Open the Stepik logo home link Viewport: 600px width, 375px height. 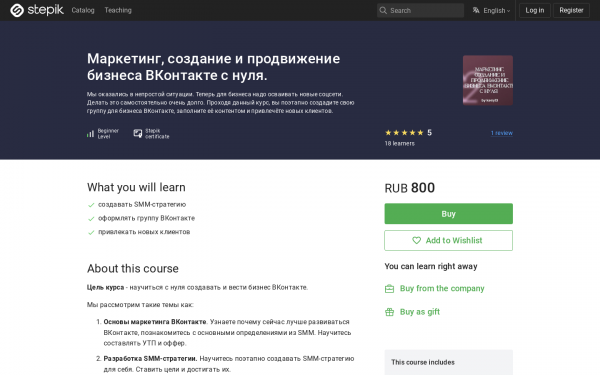pyautogui.click(x=37, y=10)
